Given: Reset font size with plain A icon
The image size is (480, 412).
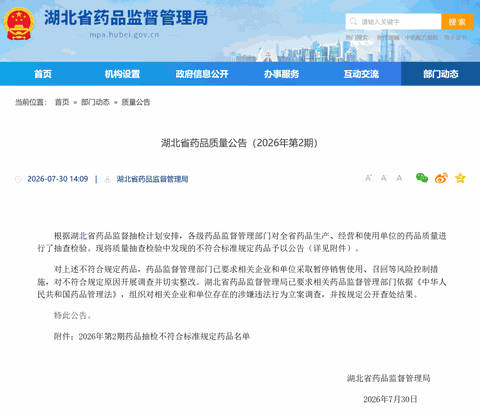Looking at the screenshot, I should [x=399, y=178].
